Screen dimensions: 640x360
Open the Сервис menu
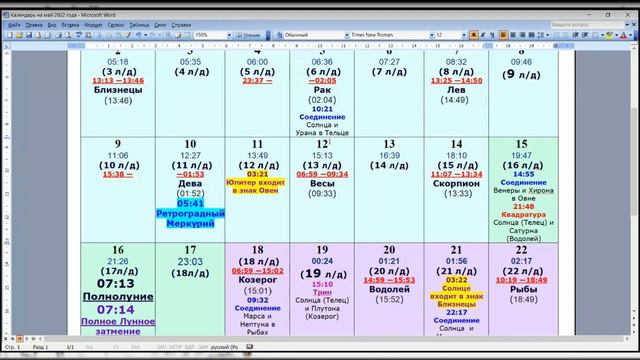click(x=116, y=25)
